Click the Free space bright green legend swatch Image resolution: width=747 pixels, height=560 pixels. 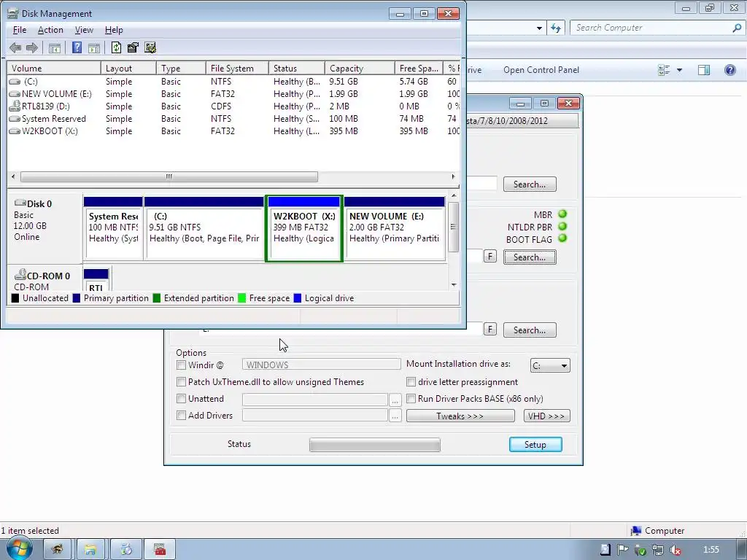pyautogui.click(x=241, y=298)
